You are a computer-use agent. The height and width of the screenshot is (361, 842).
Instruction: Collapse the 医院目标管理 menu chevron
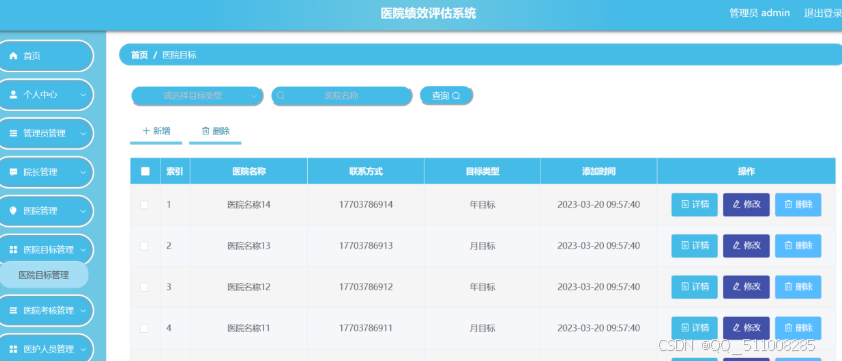83,250
